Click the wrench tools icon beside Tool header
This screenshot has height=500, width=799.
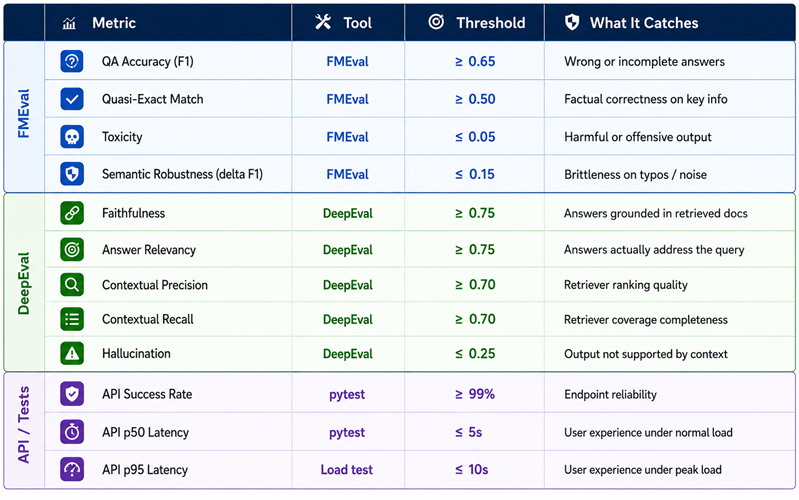[323, 22]
